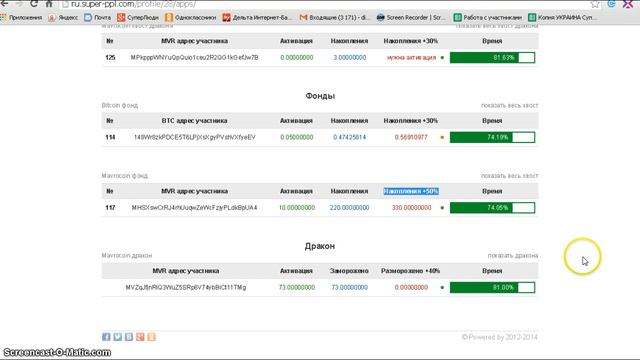This screenshot has height=360, width=640.
Task: Click the 220.00000000 accumulation value
Action: click(349, 208)
